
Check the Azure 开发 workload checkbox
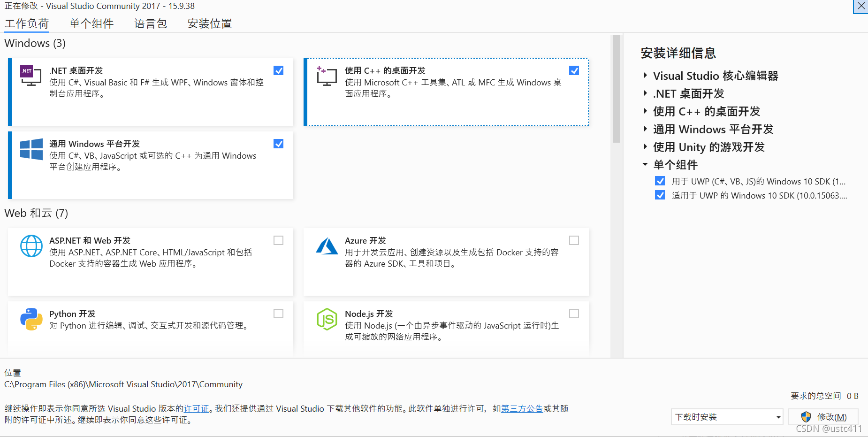[x=574, y=240]
